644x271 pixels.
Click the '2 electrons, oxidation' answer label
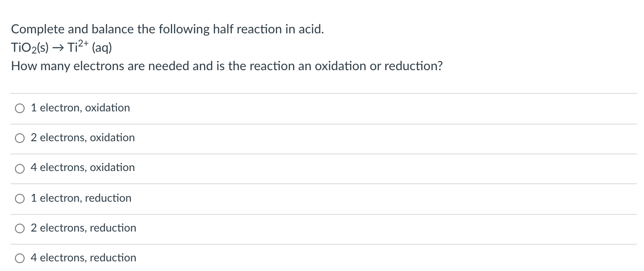[x=83, y=138]
